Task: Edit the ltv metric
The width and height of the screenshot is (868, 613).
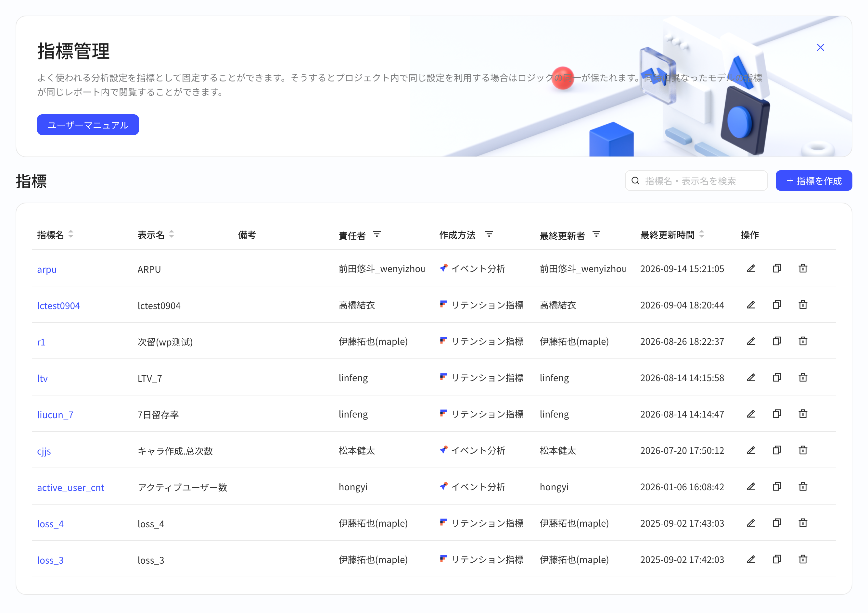Action: point(751,377)
